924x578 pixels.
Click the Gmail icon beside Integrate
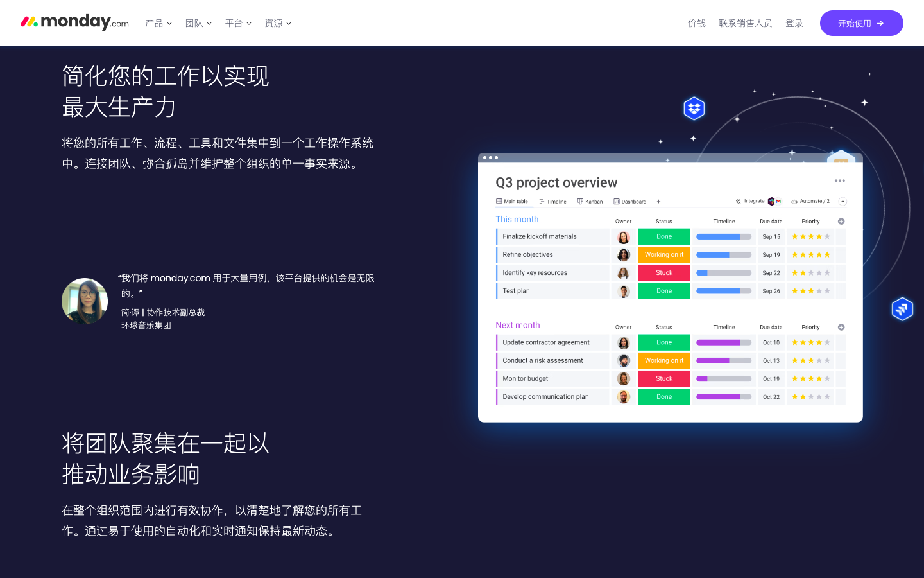(778, 202)
